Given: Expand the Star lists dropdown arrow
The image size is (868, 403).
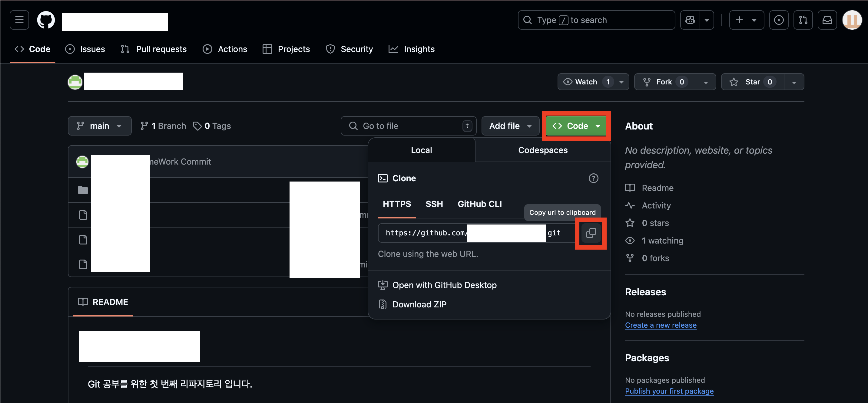Looking at the screenshot, I should (794, 82).
